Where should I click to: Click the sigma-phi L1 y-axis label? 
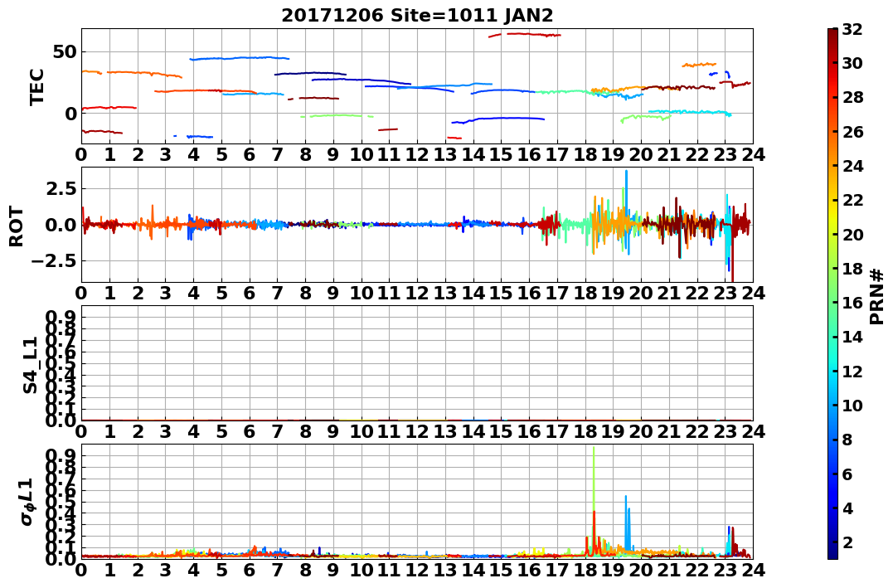[27, 502]
